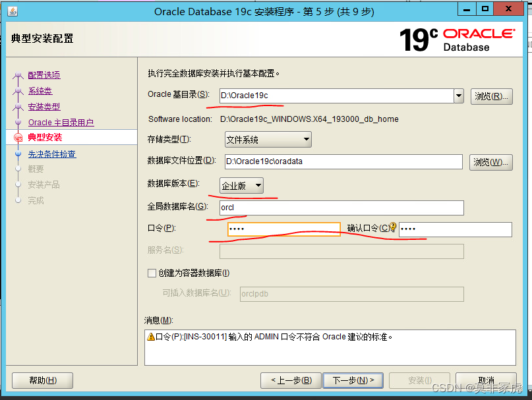
Task: Go to 安装类型 step in sidebar
Action: tap(44, 107)
